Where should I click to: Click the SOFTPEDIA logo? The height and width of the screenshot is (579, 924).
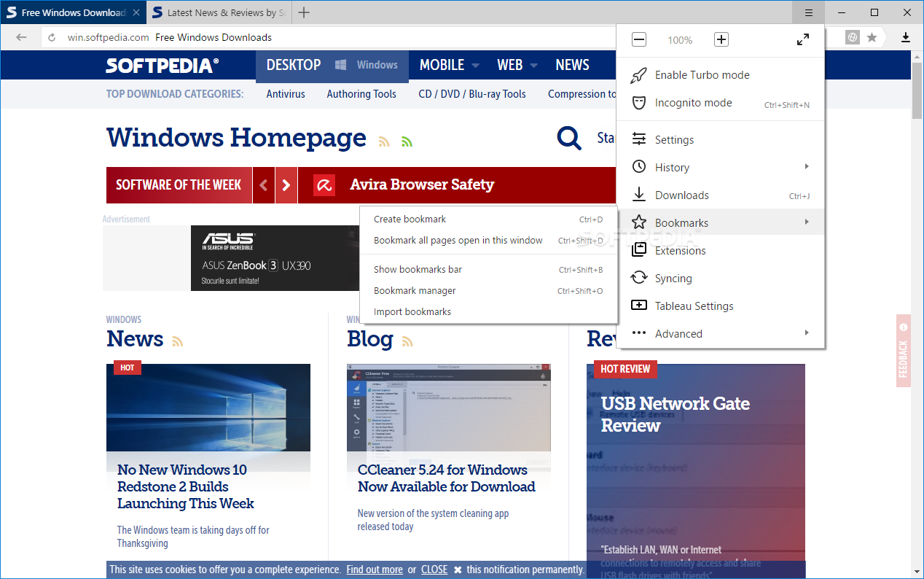pyautogui.click(x=162, y=66)
